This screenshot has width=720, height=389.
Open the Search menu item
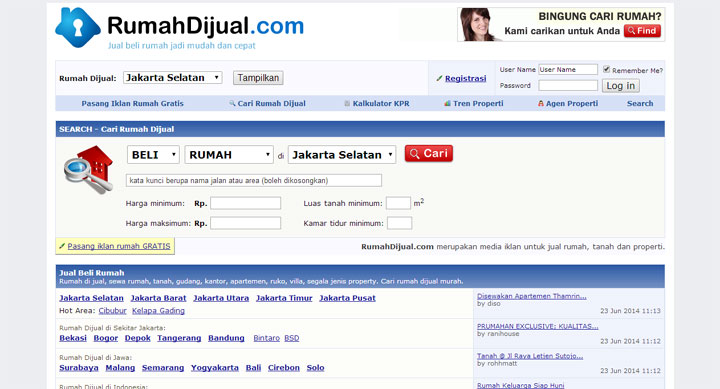pyautogui.click(x=640, y=103)
